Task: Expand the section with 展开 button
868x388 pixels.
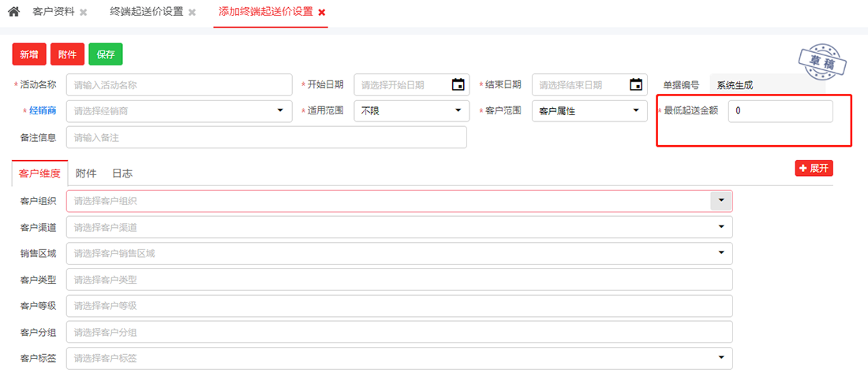Action: [x=814, y=168]
